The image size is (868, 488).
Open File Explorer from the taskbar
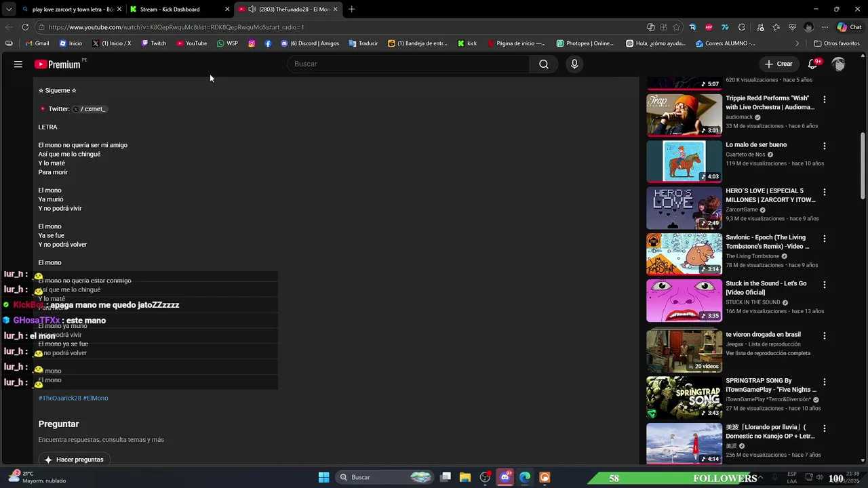coord(465,477)
